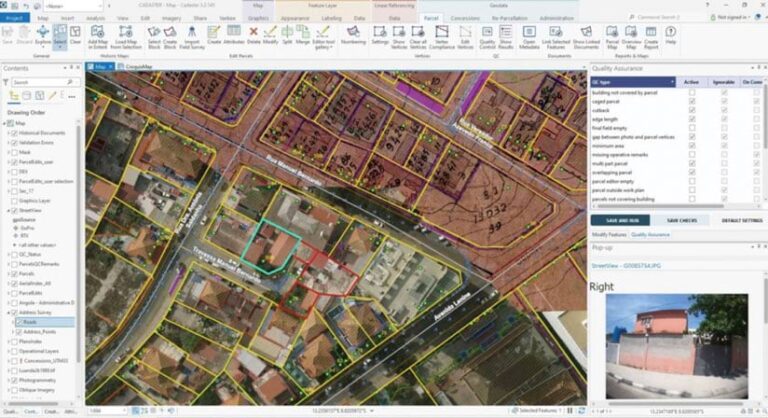
Task: Uncheck Active for overlapping parcel
Action: click(692, 172)
